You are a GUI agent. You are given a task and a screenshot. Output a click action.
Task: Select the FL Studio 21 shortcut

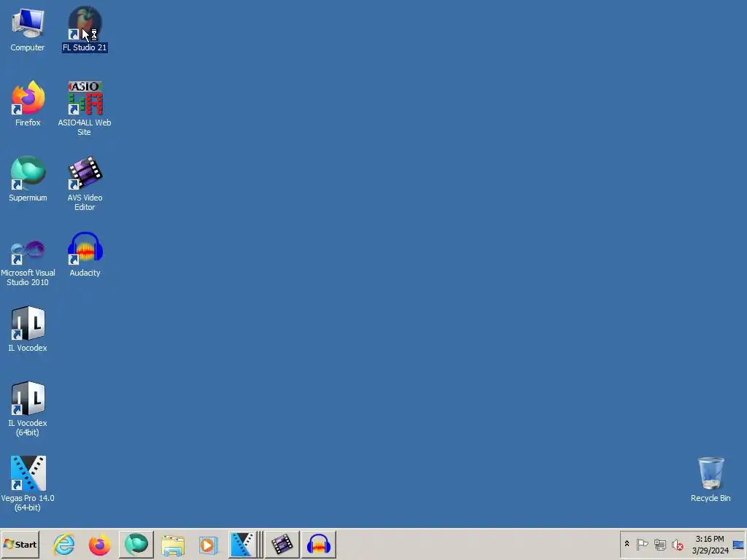pyautogui.click(x=85, y=29)
